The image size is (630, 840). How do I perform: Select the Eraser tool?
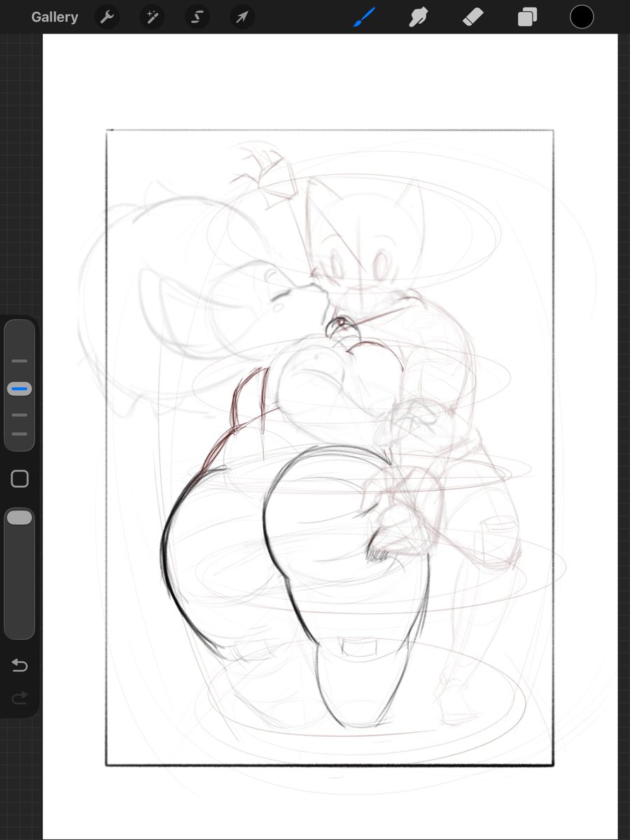tap(473, 17)
